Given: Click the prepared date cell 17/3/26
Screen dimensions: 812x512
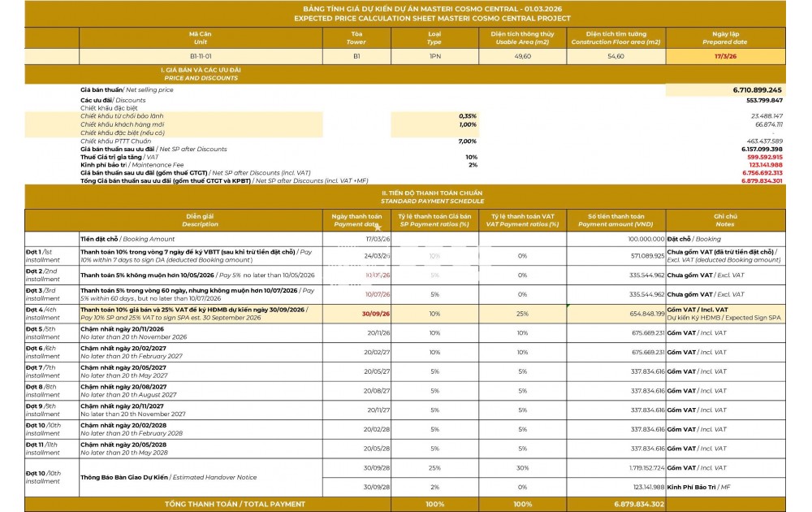Looking at the screenshot, I should pyautogui.click(x=725, y=57).
